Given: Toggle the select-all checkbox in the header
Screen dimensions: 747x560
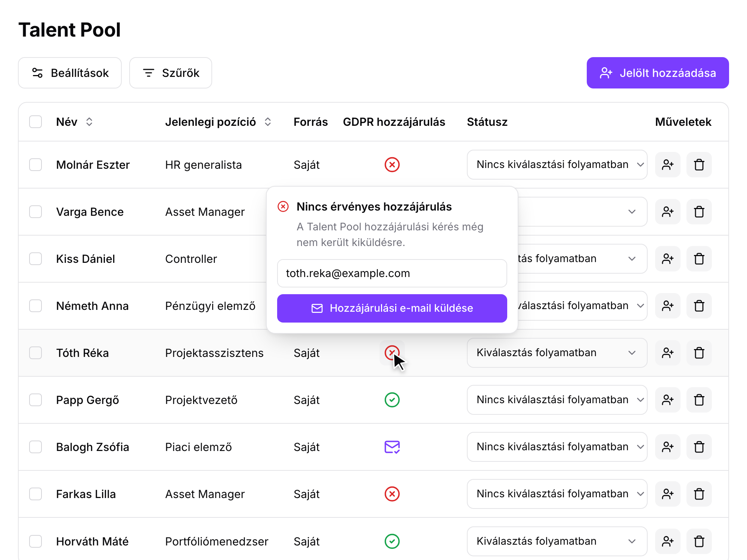Looking at the screenshot, I should (35, 122).
